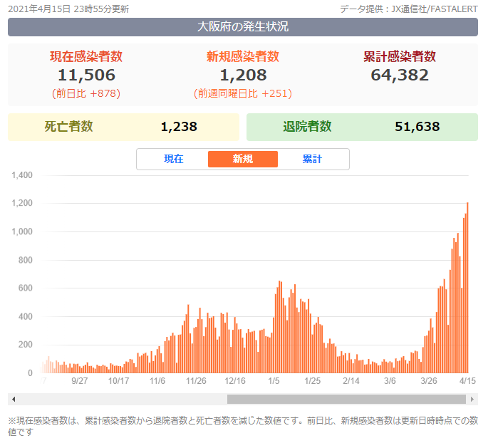Screen dimensions: 493x448
Task: Click the JX通信社/FASTALERT data provider text
Action: point(419,9)
